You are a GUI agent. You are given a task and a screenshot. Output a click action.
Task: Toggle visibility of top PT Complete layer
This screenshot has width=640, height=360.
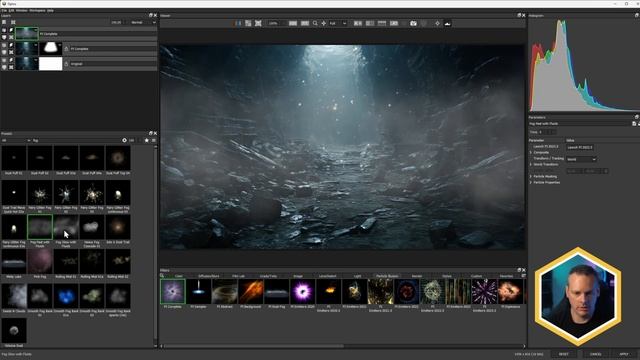4,30
